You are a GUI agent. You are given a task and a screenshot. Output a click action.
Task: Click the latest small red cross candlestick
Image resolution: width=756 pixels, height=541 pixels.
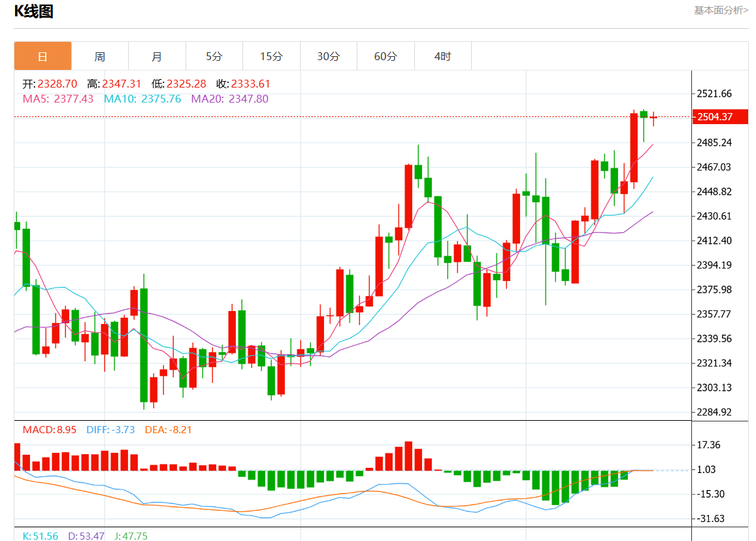click(x=653, y=118)
